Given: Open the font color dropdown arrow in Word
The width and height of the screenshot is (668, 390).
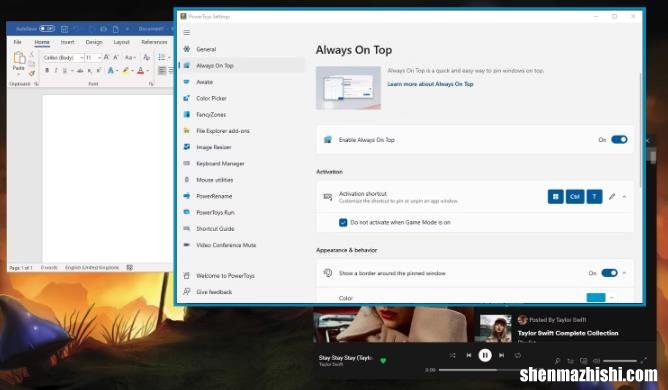Looking at the screenshot, I should click(x=148, y=71).
